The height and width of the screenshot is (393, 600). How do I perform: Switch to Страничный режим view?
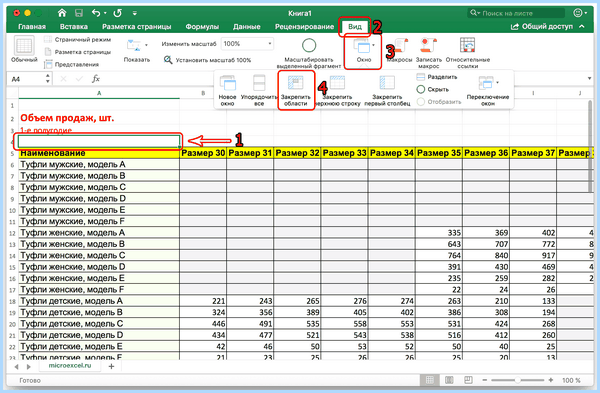coord(77,39)
